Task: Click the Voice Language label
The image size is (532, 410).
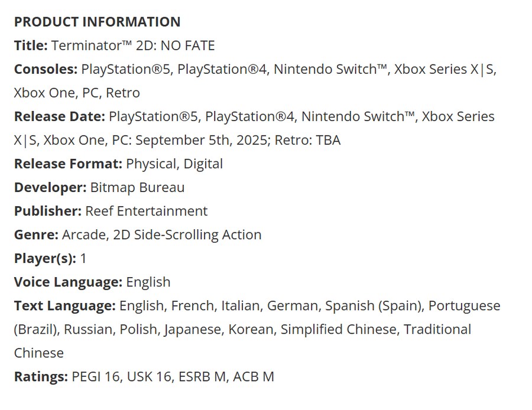Action: tap(68, 282)
